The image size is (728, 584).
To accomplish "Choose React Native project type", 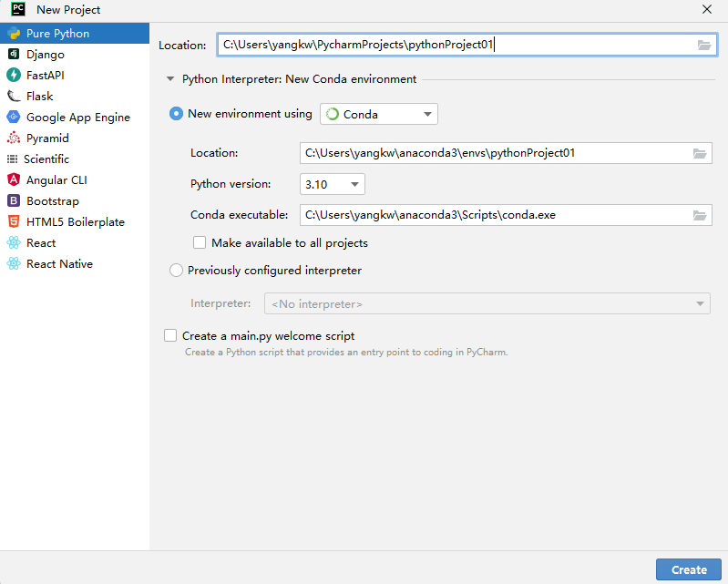I will pos(59,263).
